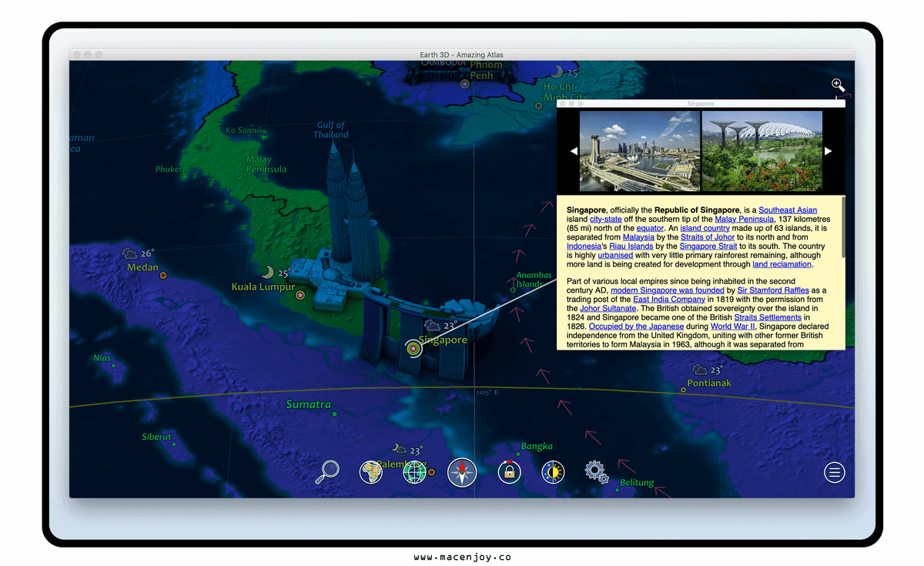
Task: Open the East India Company link
Action: click(x=668, y=300)
